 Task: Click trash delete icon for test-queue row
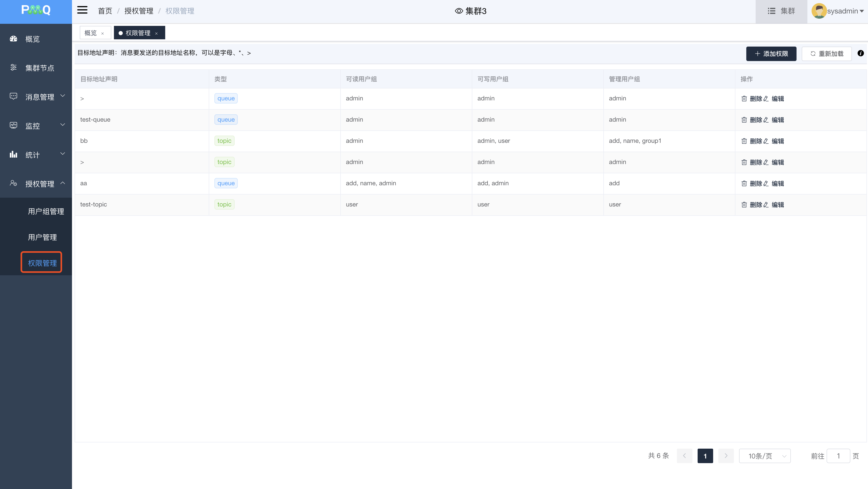point(744,120)
